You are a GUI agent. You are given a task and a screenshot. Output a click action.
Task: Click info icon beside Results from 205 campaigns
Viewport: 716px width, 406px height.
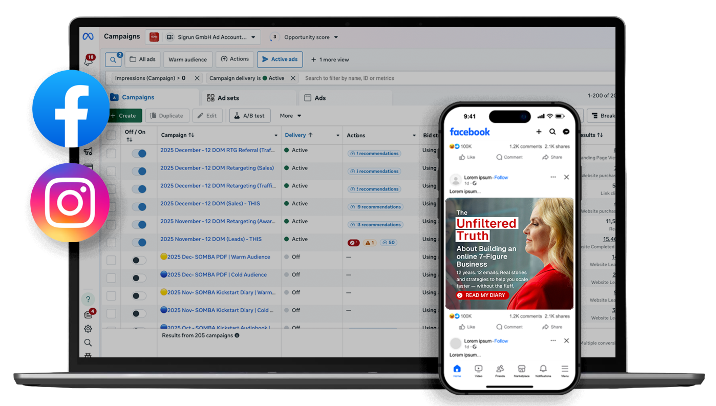coord(237,335)
